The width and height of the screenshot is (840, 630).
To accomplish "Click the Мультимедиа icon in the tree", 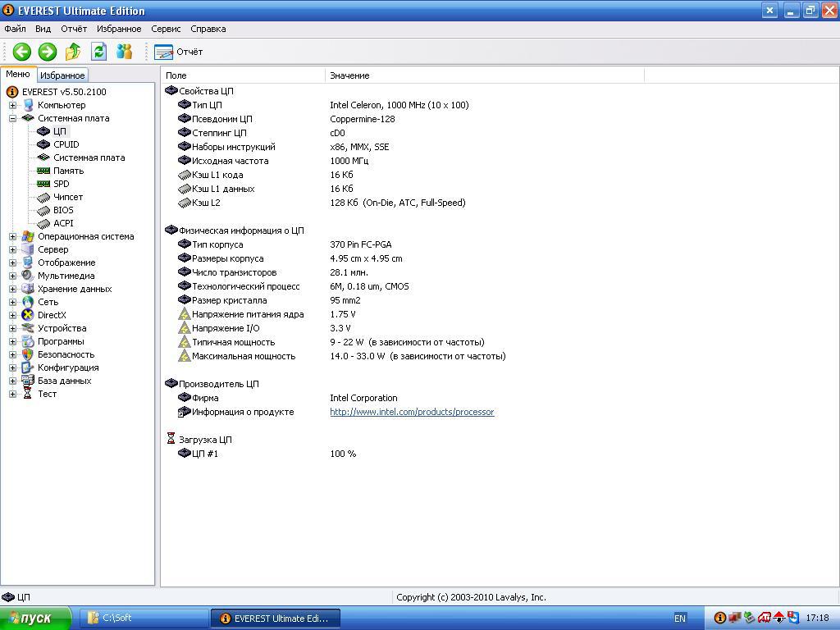I will pos(28,276).
